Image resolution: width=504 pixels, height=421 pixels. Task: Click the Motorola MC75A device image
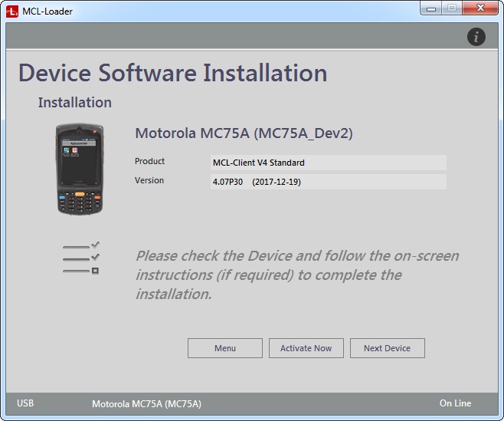(80, 169)
